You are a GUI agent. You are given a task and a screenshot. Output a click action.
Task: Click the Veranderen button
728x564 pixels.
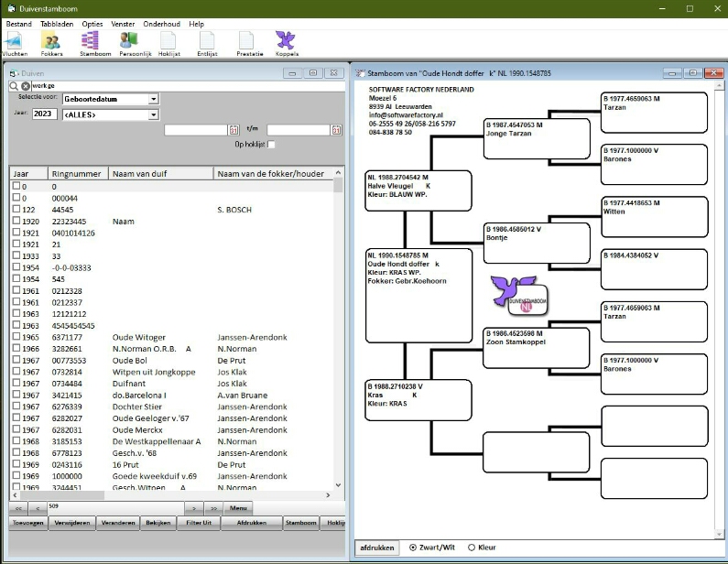(x=118, y=523)
